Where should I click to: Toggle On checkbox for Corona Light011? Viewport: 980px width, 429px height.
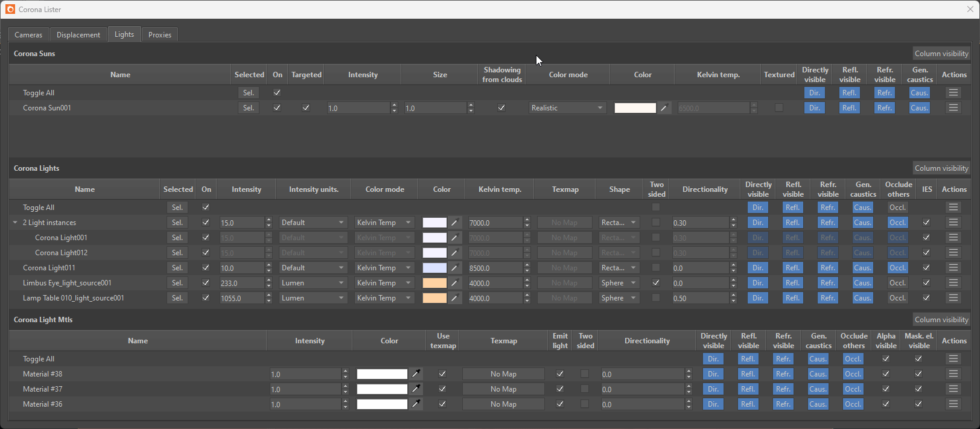206,268
